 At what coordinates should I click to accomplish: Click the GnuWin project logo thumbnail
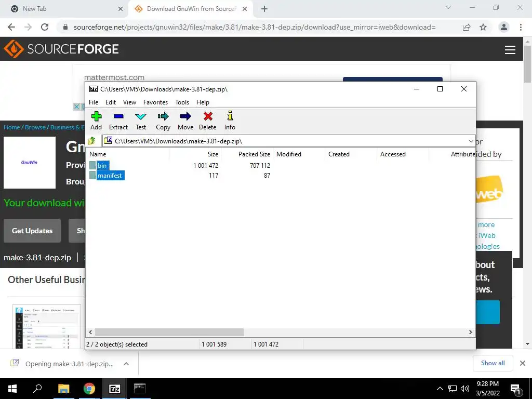pyautogui.click(x=30, y=163)
